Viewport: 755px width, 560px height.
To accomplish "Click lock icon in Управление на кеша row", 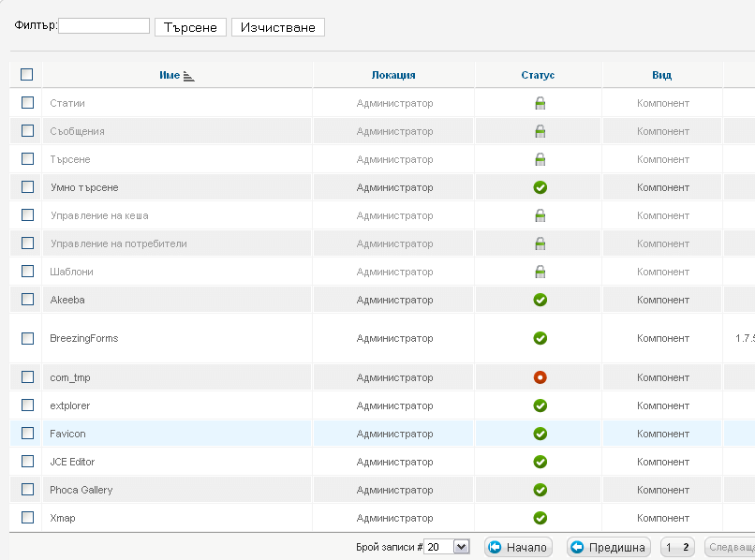I will pyautogui.click(x=540, y=215).
